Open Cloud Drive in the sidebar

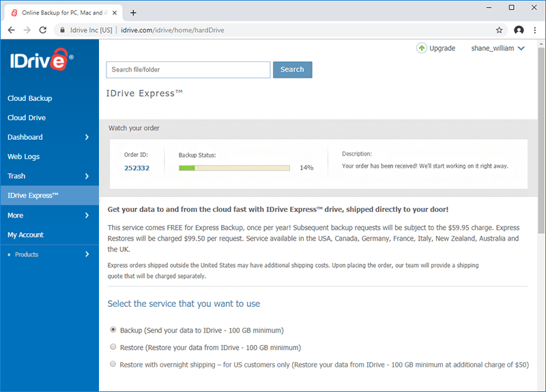coord(27,117)
